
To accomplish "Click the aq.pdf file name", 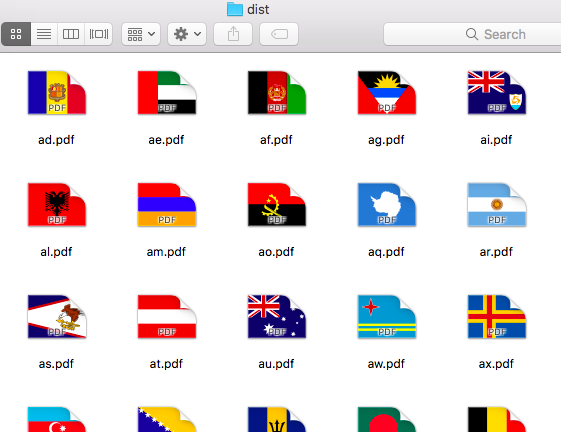I will (x=386, y=252).
